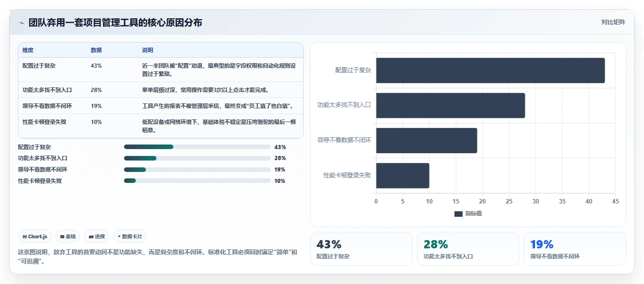Screen dimensions: 644x284
Task: Open the 对比矩阵 link
Action: [x=613, y=22]
